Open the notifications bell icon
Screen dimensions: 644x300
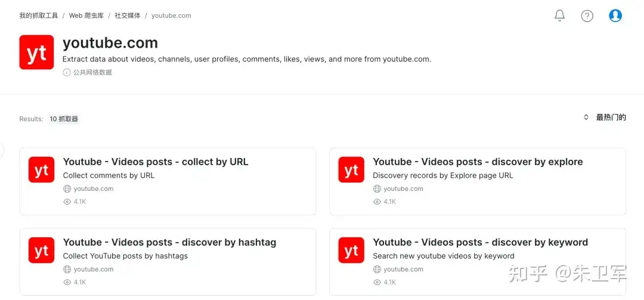[x=559, y=16]
